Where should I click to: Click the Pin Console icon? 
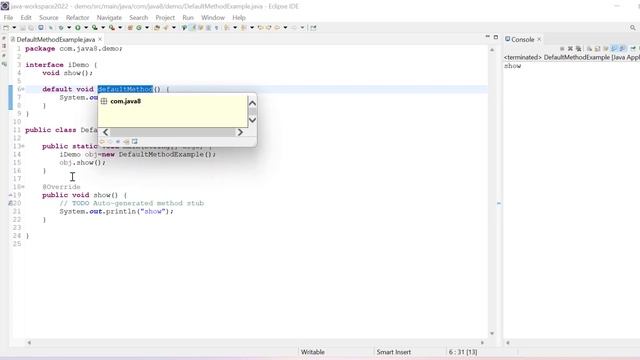pyautogui.click(x=633, y=49)
